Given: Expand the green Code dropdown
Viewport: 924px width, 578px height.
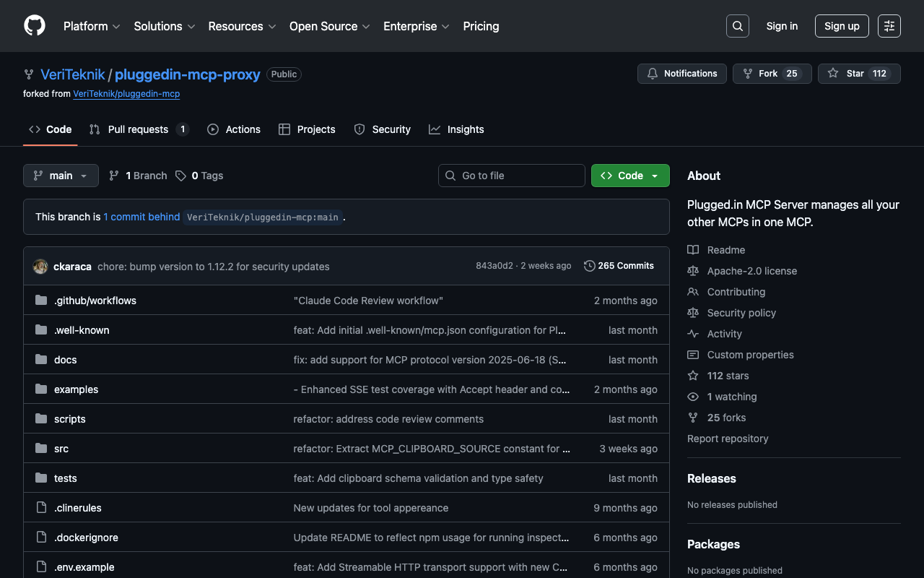Looking at the screenshot, I should pyautogui.click(x=629, y=176).
